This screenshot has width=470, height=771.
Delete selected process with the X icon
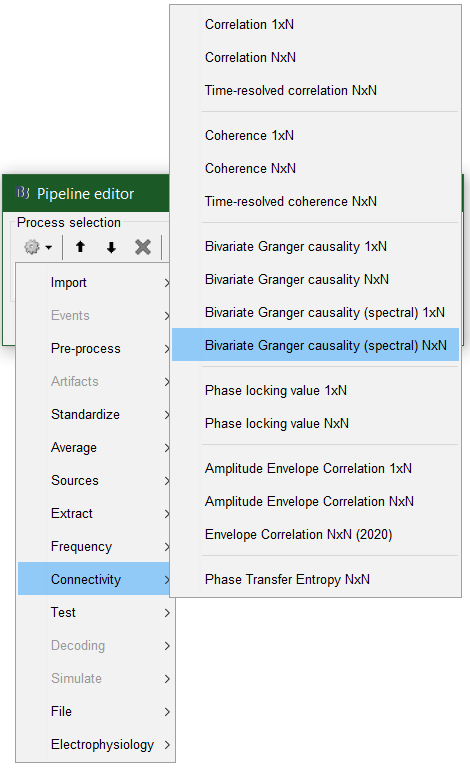[143, 247]
